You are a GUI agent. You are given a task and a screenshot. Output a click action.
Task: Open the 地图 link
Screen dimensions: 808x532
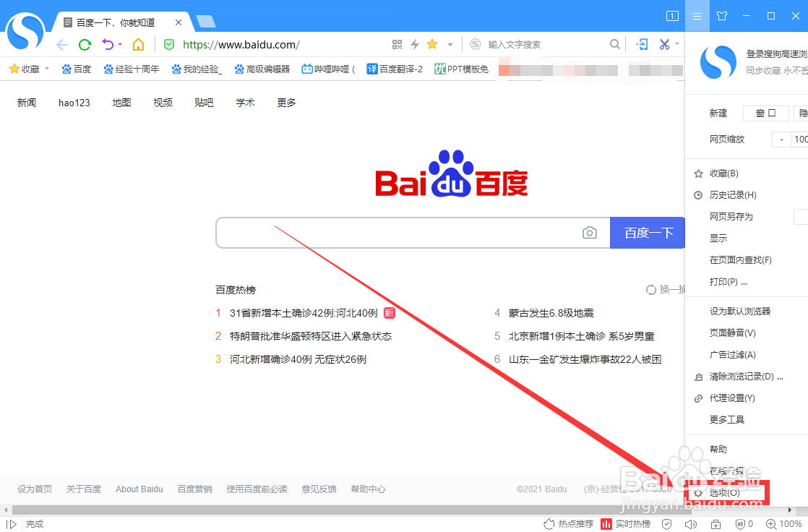121,103
